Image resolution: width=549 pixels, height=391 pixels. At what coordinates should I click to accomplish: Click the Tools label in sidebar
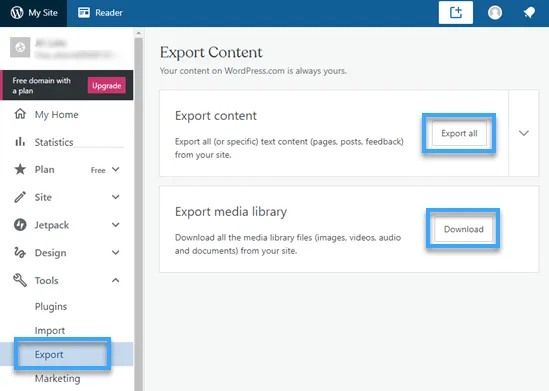[x=46, y=280]
